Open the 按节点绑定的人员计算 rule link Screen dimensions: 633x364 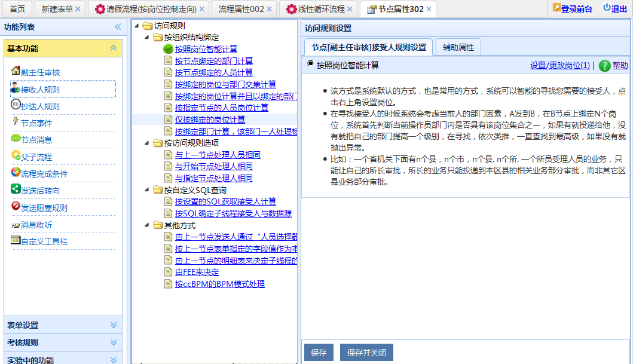(213, 72)
